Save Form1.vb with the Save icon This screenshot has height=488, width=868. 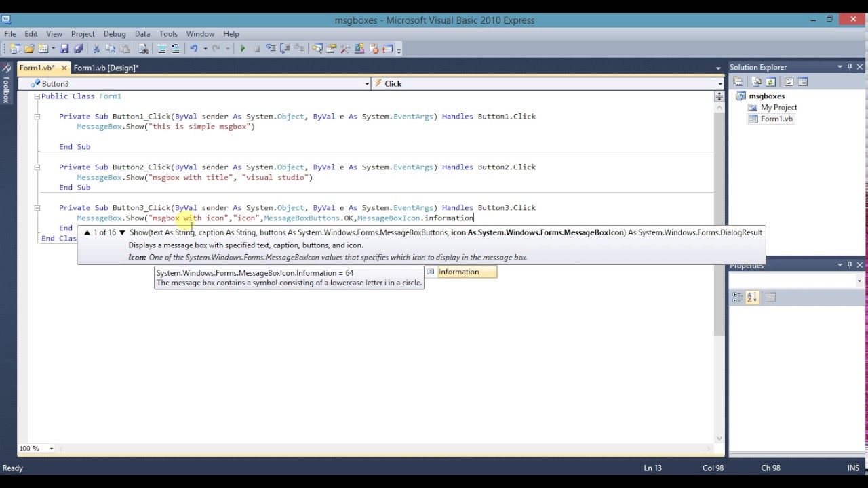tap(64, 49)
